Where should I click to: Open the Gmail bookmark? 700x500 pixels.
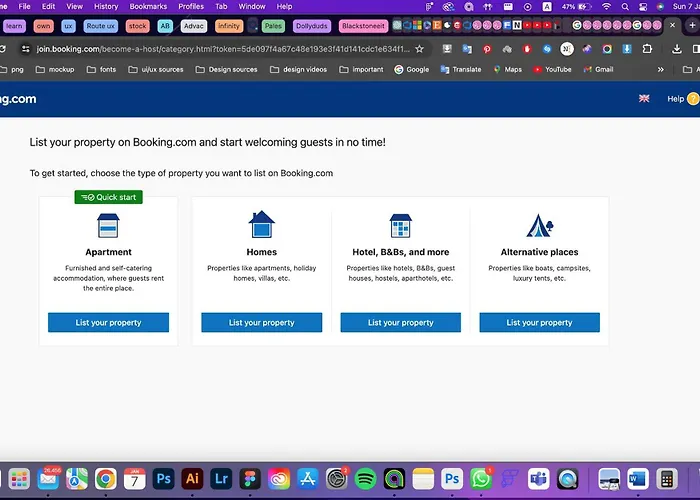(598, 70)
